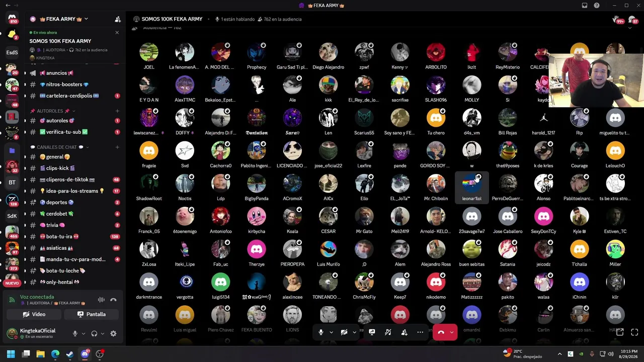Viewport: 644px width, 362px height.
Task: Open invite members icon in stage bar
Action: tap(404, 332)
